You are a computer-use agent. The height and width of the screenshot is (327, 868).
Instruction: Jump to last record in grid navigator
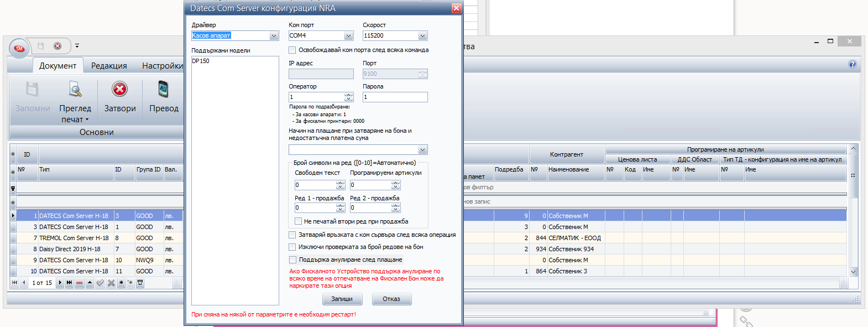tap(69, 283)
